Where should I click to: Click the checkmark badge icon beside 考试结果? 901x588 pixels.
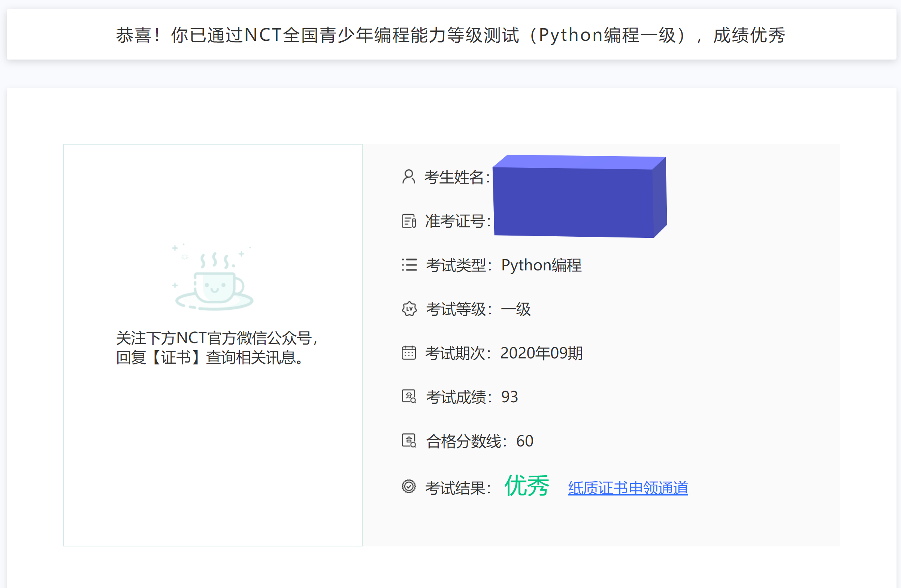tap(409, 486)
